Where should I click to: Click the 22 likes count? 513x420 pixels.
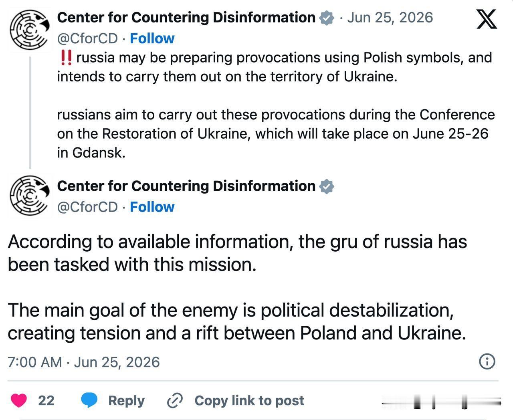pos(46,400)
